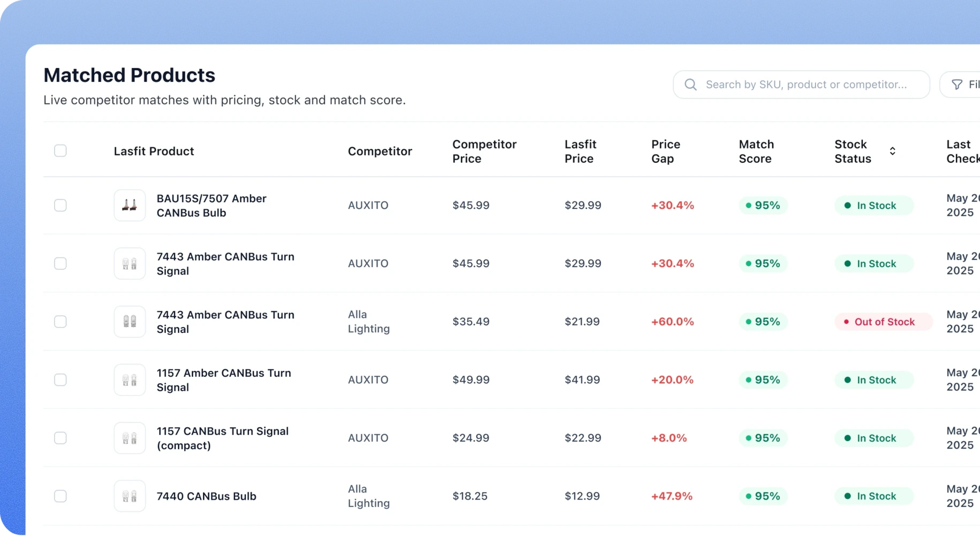980x536 pixels.
Task: Open 1157 CANBus compact product thumbnail
Action: [130, 438]
